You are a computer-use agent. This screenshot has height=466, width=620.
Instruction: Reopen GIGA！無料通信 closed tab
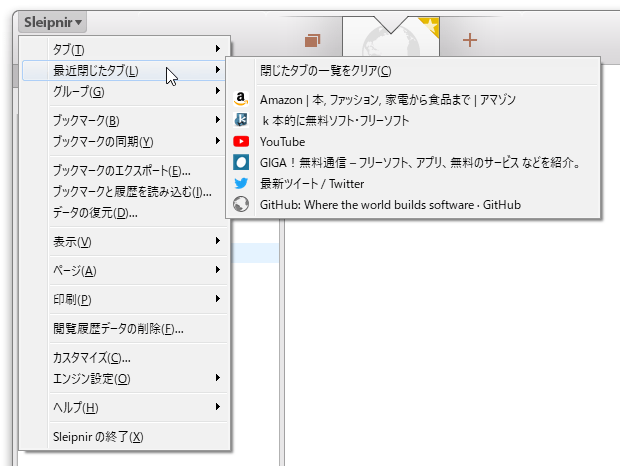(413, 162)
